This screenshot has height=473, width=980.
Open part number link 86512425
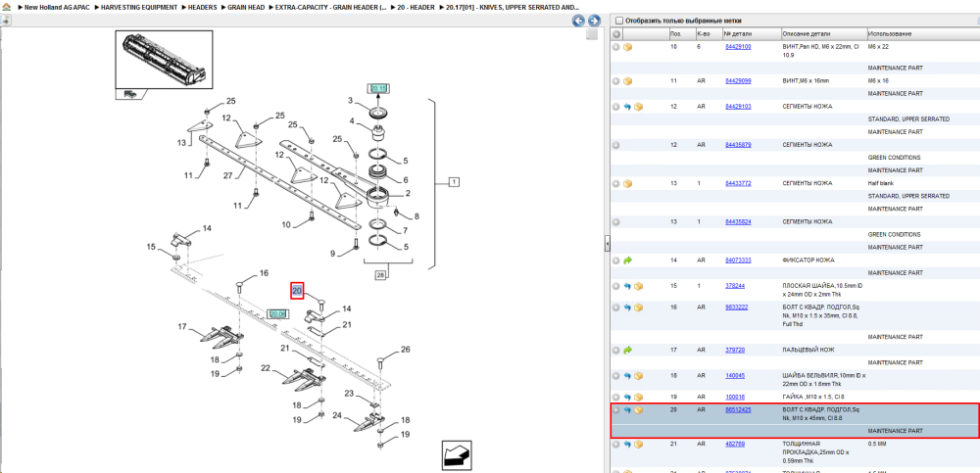coord(738,410)
